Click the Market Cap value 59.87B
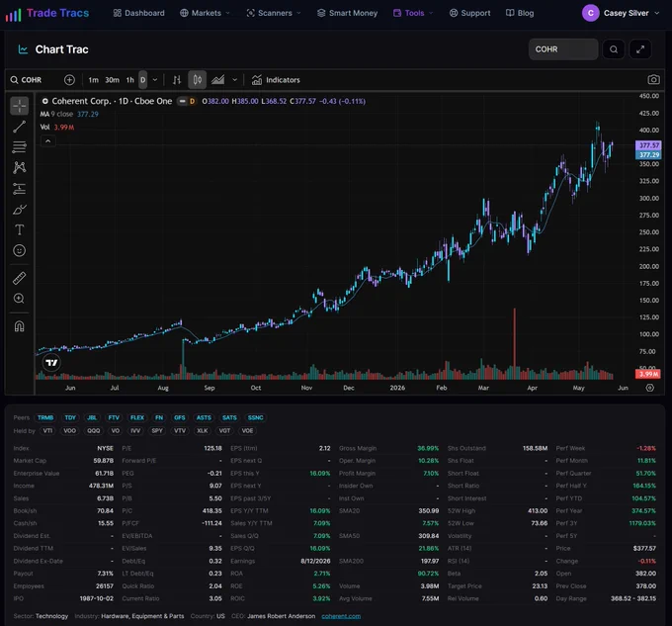The height and width of the screenshot is (626, 672). coord(104,461)
